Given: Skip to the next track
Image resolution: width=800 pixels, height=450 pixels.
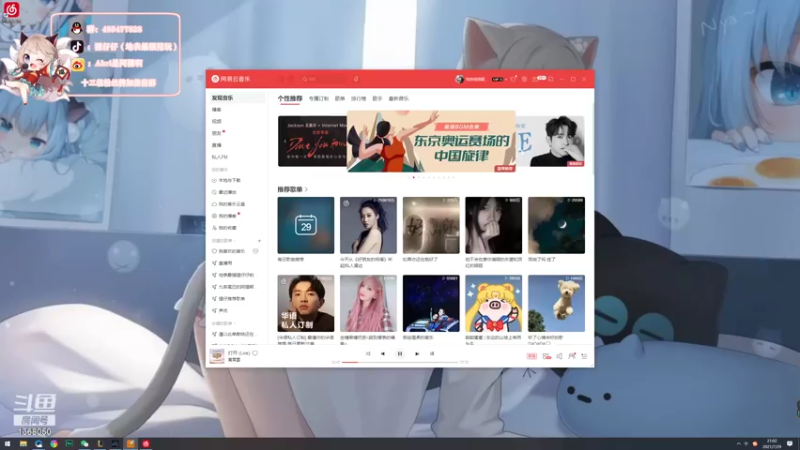Looking at the screenshot, I should point(417,354).
